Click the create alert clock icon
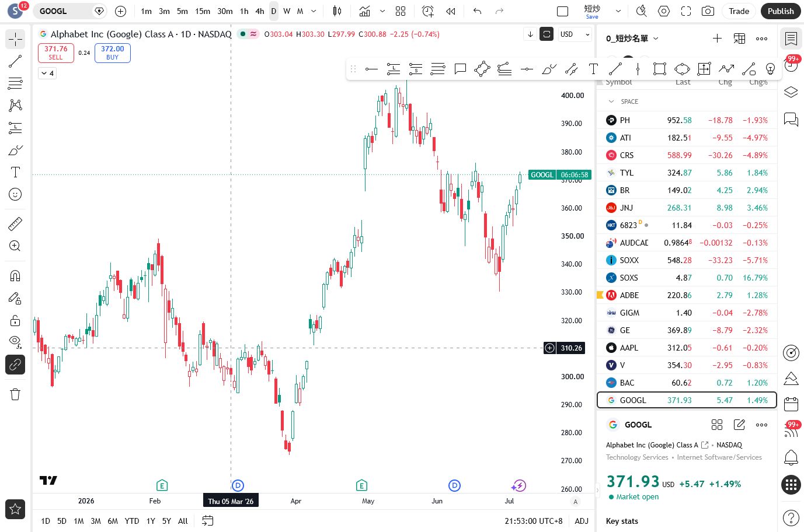Viewport: 804px width, 532px height. point(428,11)
